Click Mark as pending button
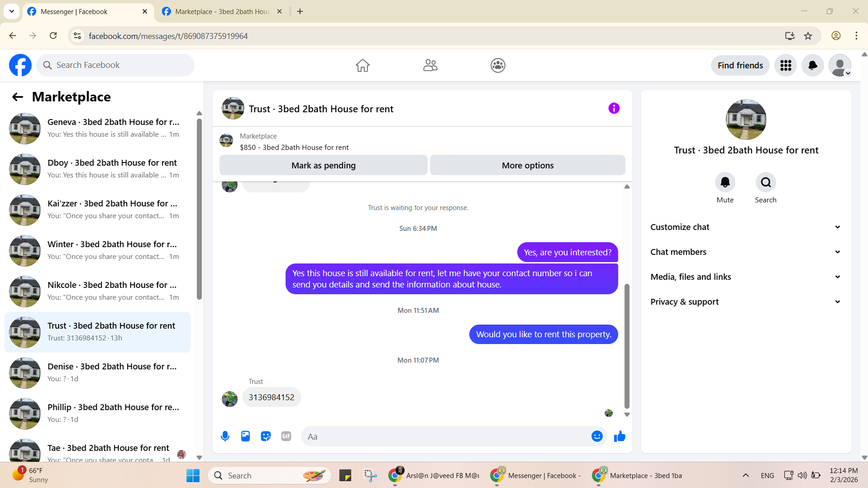This screenshot has height=488, width=868. click(324, 165)
